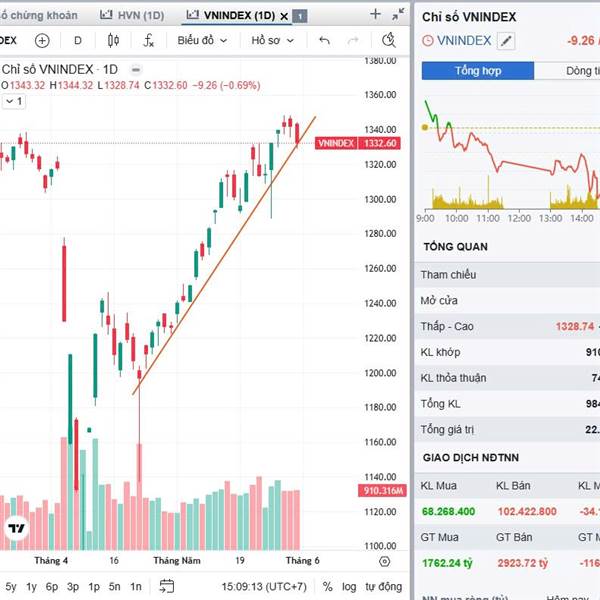Open the quick search lightning icon
Image resolution: width=600 pixels, height=600 pixels.
pos(389,41)
